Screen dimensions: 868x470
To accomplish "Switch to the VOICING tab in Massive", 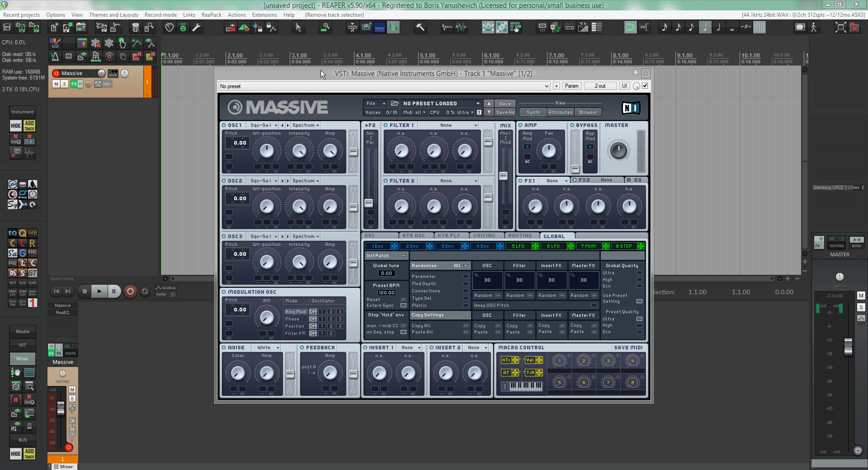I will [484, 235].
